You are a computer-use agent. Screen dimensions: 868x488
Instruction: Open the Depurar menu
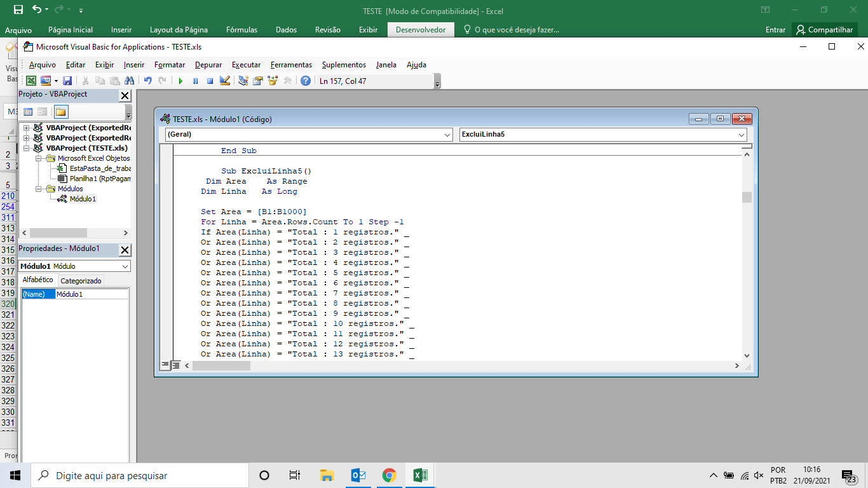tap(208, 65)
